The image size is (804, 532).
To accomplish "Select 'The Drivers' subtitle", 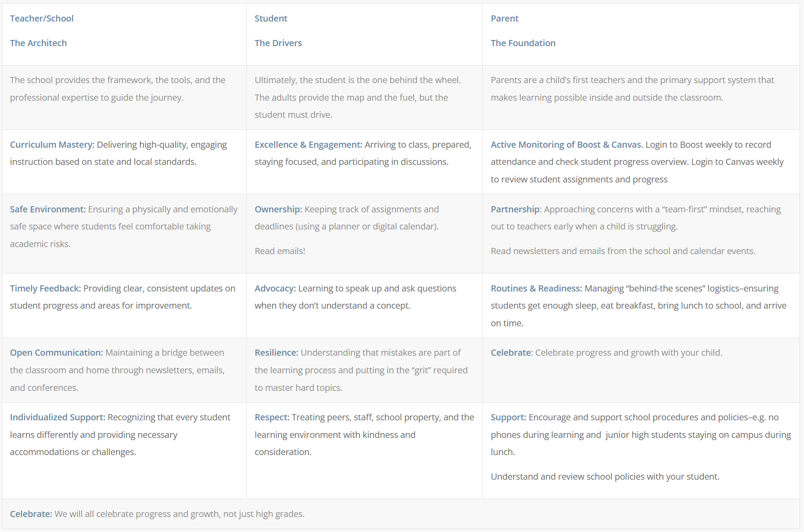I will tap(278, 43).
